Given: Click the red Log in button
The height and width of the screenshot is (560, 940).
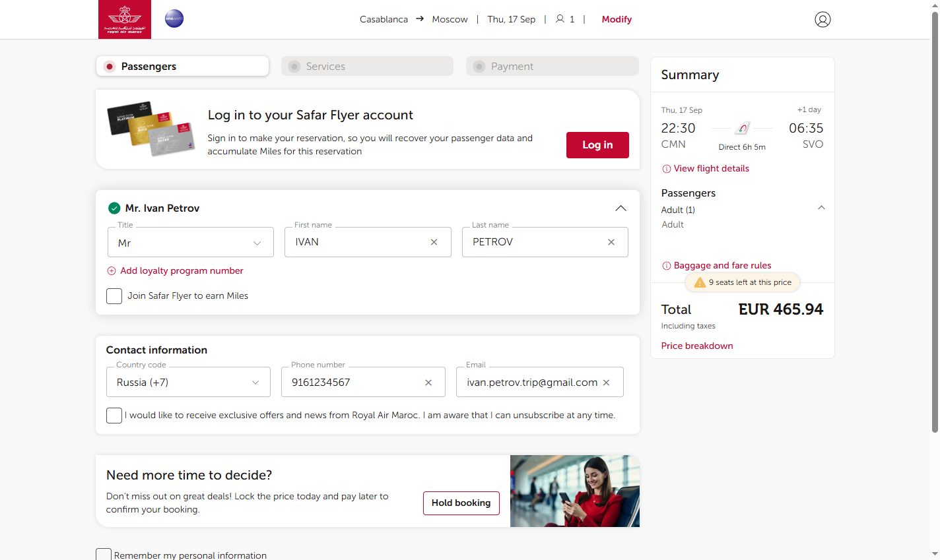Looking at the screenshot, I should [x=597, y=145].
